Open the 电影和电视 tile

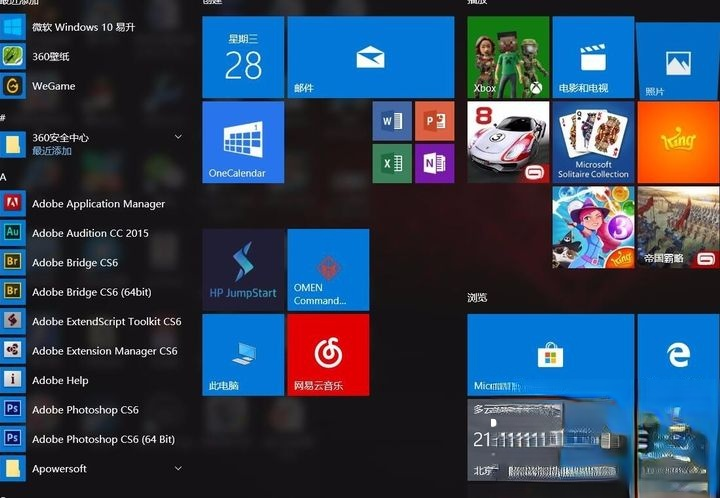(x=593, y=57)
